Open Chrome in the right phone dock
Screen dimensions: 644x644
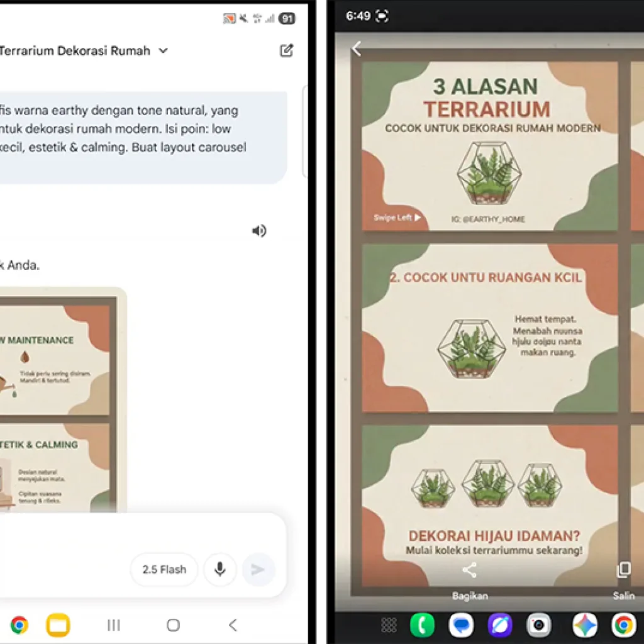(623, 625)
